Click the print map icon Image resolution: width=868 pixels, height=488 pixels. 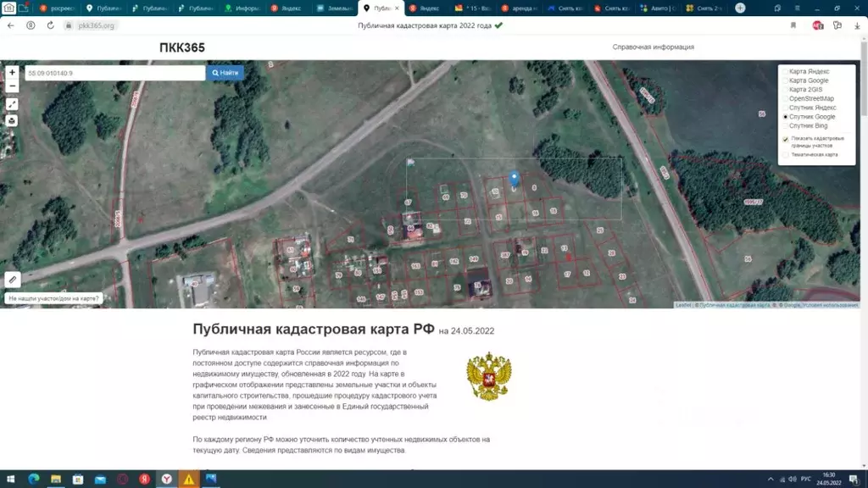point(13,120)
